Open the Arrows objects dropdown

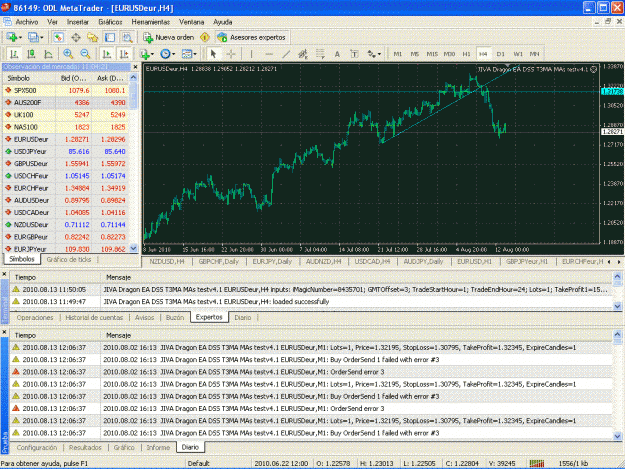click(374, 54)
